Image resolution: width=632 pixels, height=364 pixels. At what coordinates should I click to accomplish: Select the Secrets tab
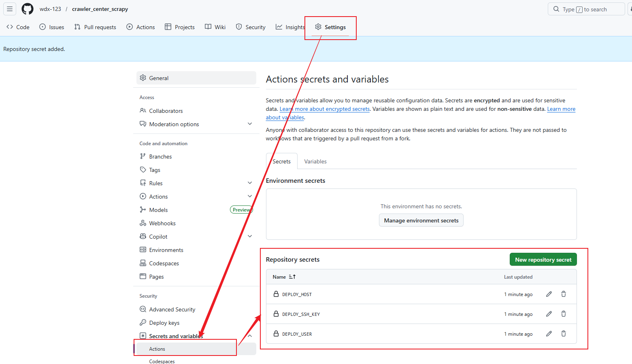282,161
